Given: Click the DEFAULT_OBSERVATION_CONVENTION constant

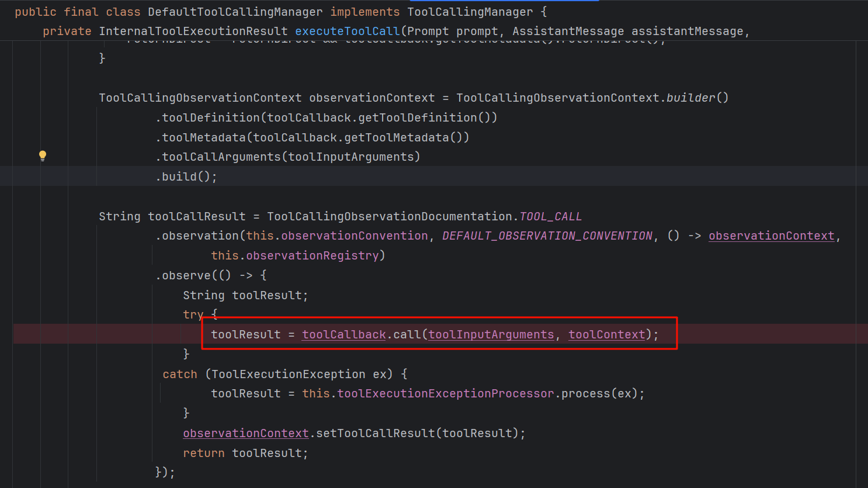Looking at the screenshot, I should click(547, 236).
